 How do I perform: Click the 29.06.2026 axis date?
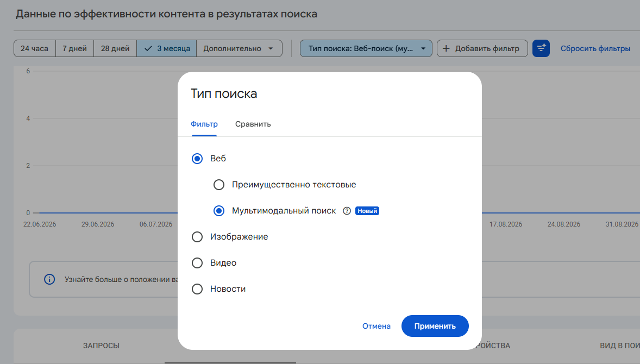click(98, 224)
